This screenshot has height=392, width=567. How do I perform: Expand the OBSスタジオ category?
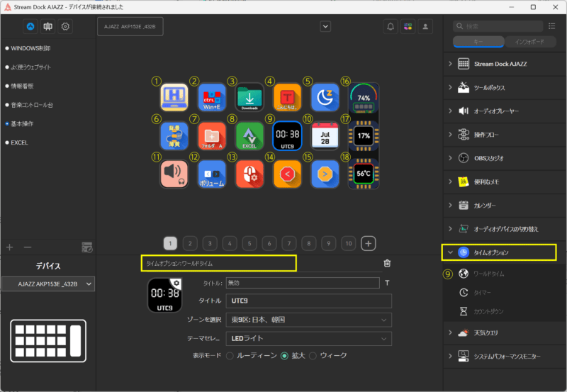(505, 158)
